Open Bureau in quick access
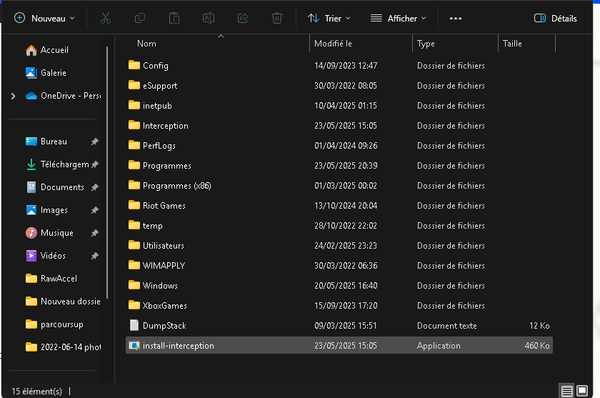600x398 pixels. tap(47, 142)
